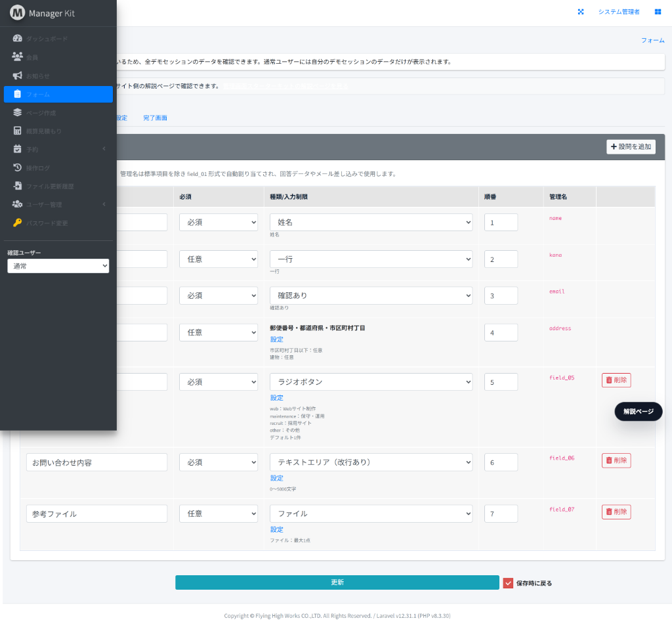This screenshot has height=635, width=672.
Task: Expand the ラジオボタン type dropdown
Action: coord(371,382)
